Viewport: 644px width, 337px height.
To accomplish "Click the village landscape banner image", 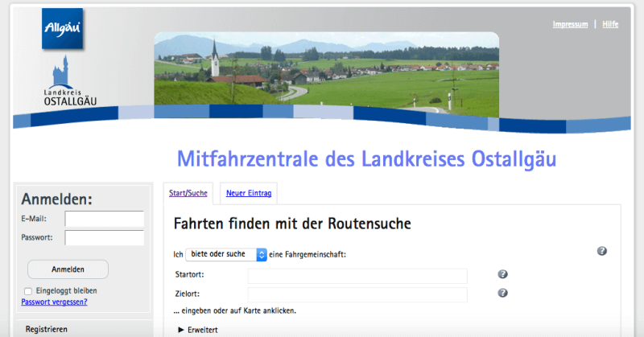I will click(326, 68).
